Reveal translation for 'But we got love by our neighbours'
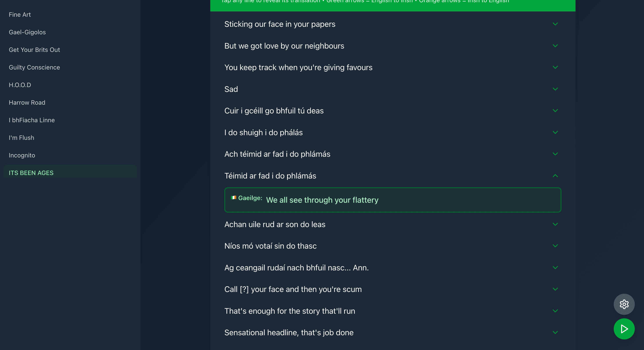The height and width of the screenshot is (350, 644). click(555, 46)
